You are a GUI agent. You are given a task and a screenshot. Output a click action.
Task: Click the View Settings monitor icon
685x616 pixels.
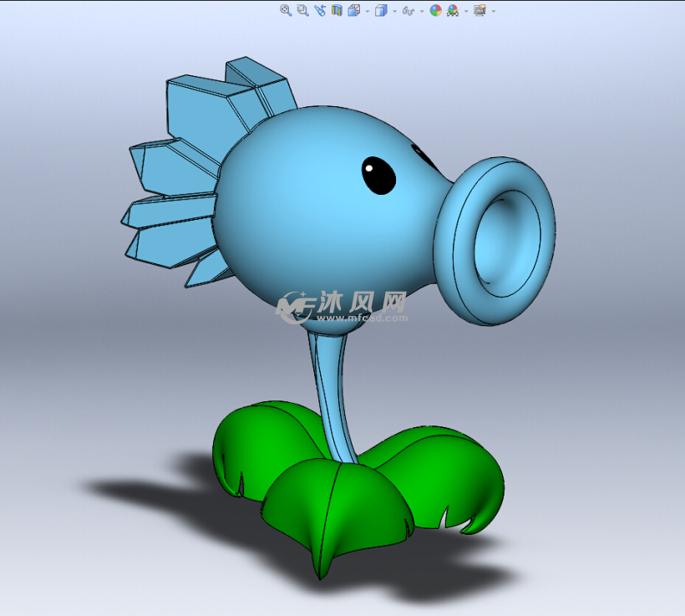tap(479, 11)
